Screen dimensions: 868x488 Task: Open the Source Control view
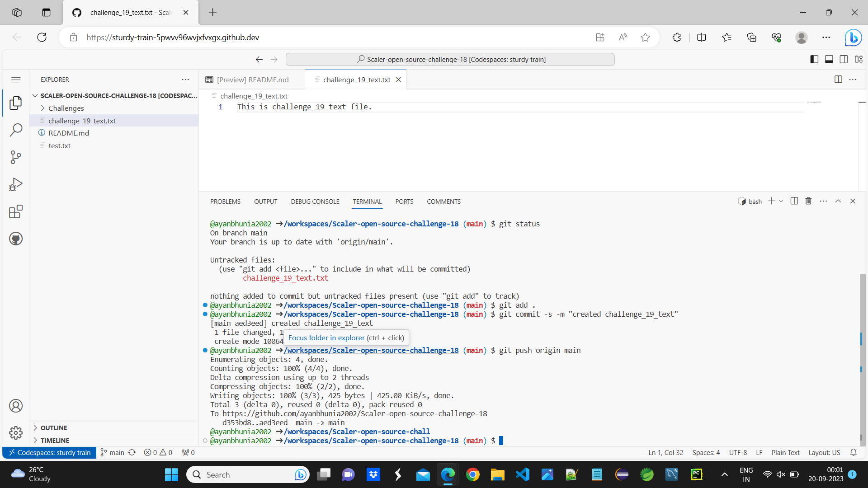[16, 157]
